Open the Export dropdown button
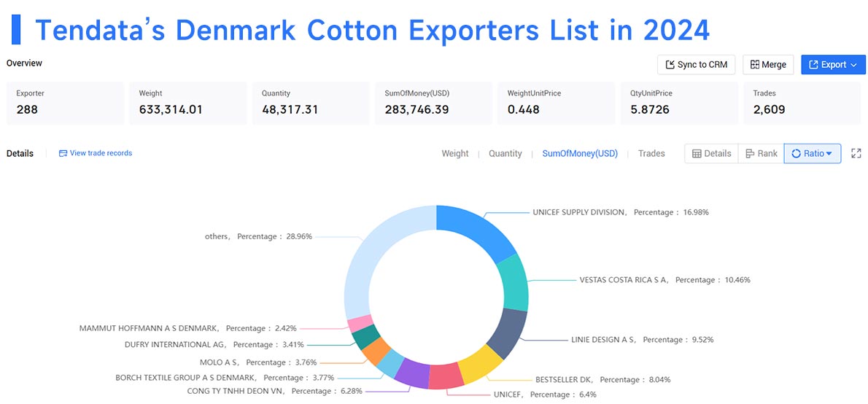The height and width of the screenshot is (404, 868). click(x=833, y=65)
